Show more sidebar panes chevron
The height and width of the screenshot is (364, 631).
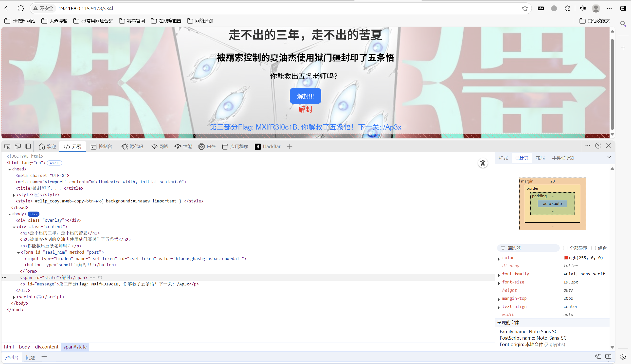pyautogui.click(x=609, y=157)
